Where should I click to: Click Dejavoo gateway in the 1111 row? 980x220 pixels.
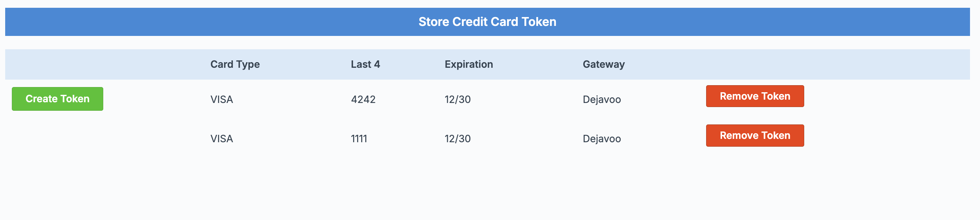(601, 139)
